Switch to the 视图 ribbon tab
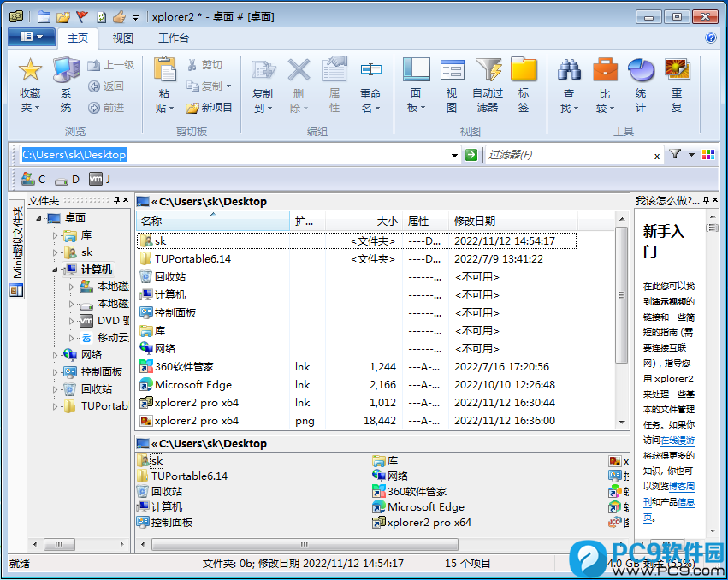This screenshot has height=580, width=728. tap(123, 38)
